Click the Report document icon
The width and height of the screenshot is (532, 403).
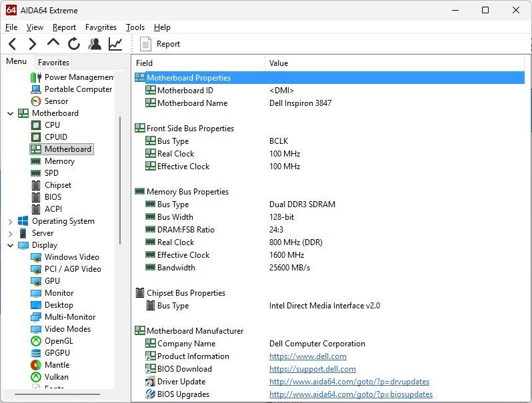[x=145, y=44]
